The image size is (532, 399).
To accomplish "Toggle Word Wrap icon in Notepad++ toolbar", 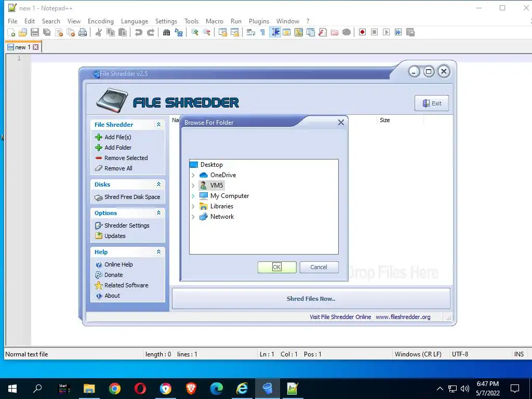I will tap(251, 32).
